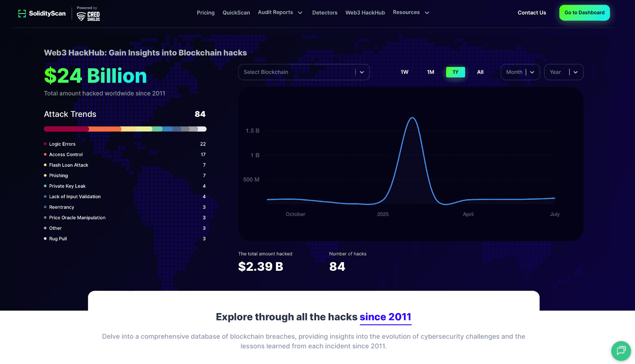The image size is (635, 364).
Task: Open the Select Blockchain dropdown
Action: point(298,72)
